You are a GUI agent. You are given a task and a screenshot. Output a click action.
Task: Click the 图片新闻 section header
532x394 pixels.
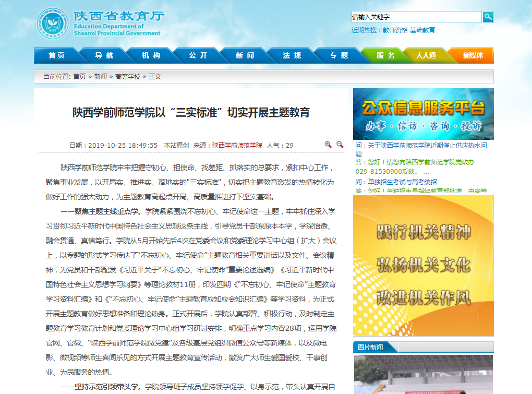point(370,347)
